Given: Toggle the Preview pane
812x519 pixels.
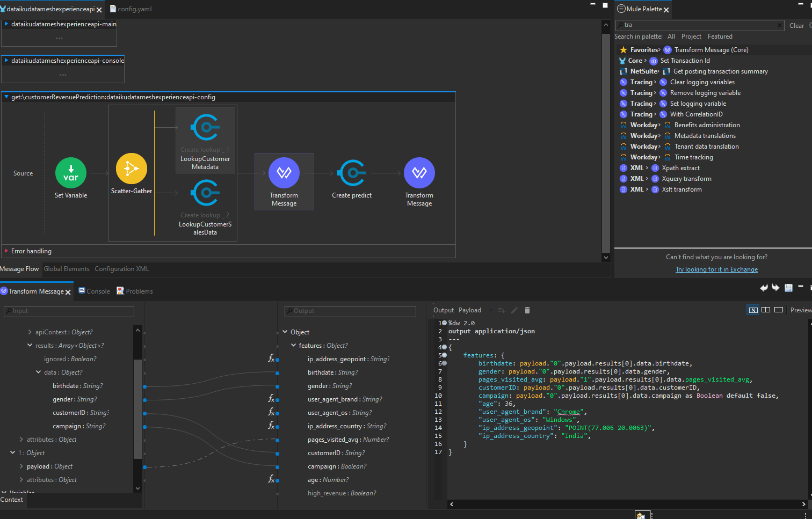Looking at the screenshot, I should [801, 310].
